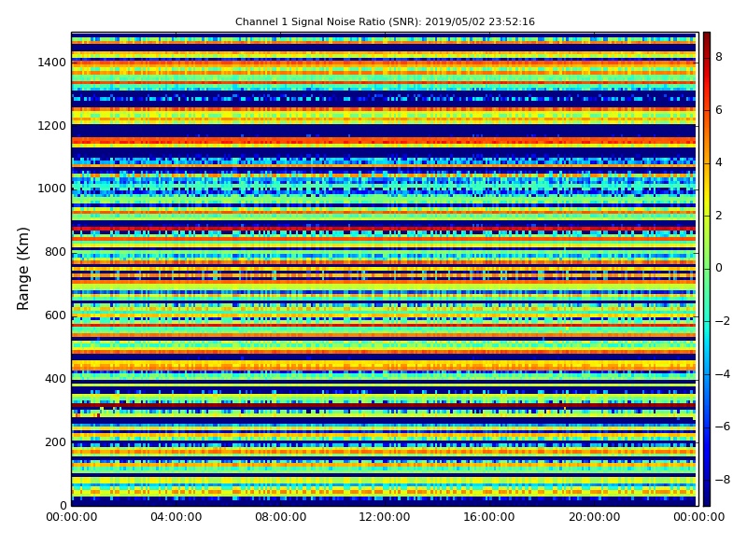Click the colorbar tick label 8
Viewport: 747px width, 560px height.
coord(719,57)
